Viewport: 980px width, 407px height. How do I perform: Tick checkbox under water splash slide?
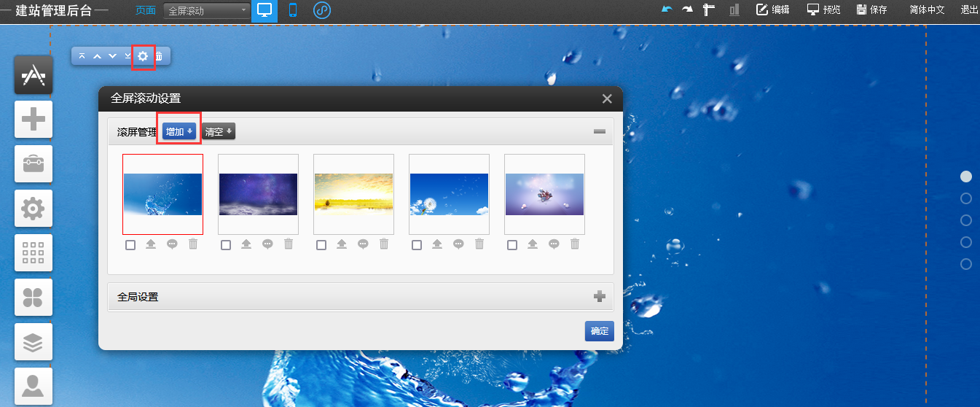130,245
